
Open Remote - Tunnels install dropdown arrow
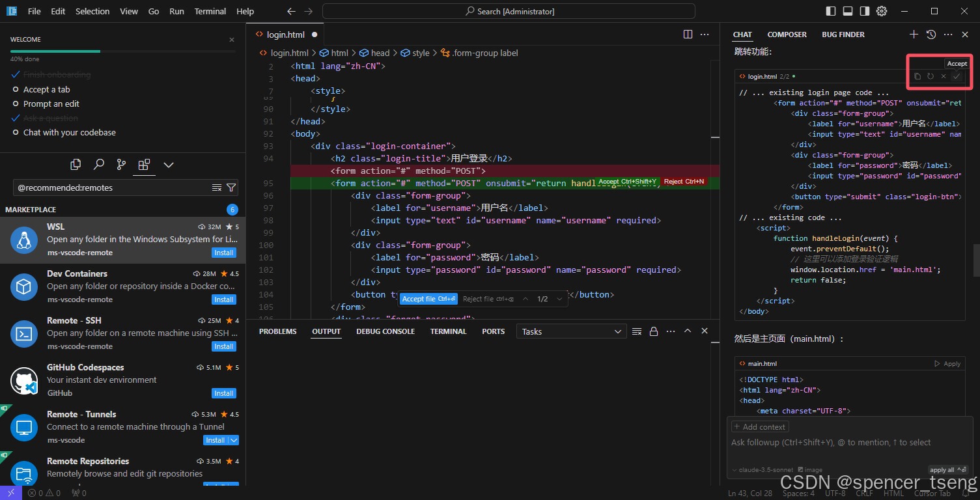click(234, 440)
